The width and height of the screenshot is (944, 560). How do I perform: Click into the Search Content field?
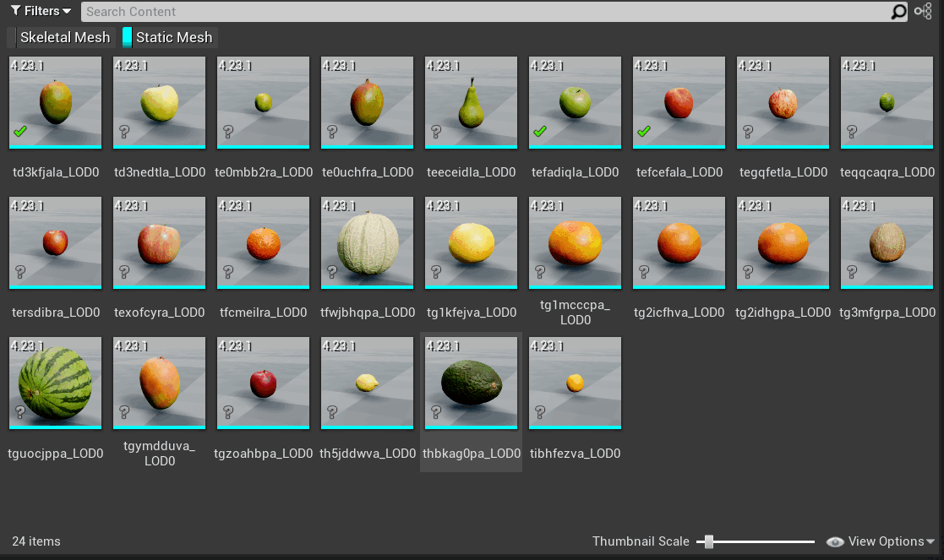click(x=482, y=12)
